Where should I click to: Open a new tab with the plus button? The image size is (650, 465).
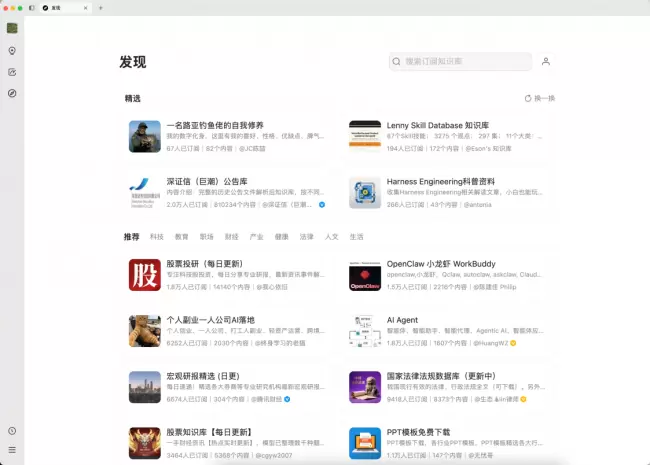[100, 7]
